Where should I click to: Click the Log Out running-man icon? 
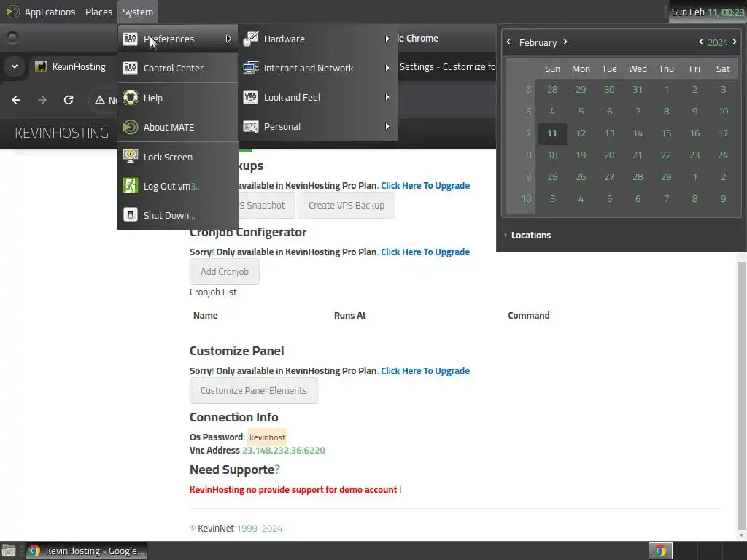coord(130,186)
